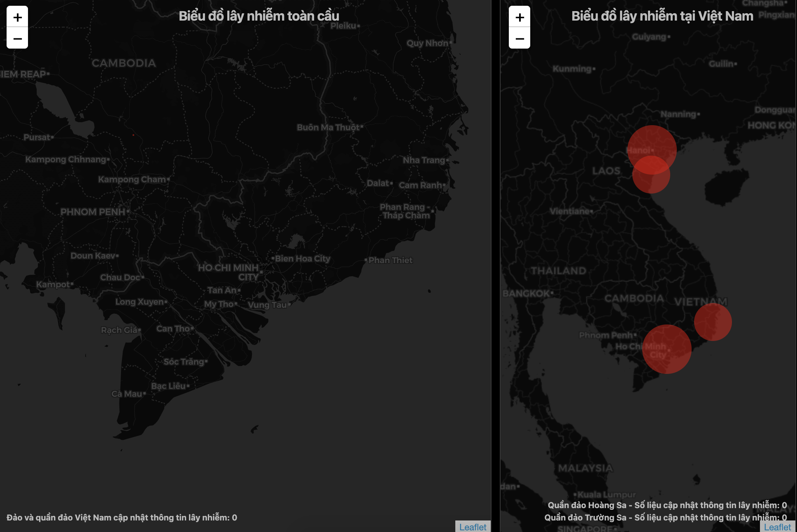Click the PHNOM PENH label on the left map

tap(93, 212)
